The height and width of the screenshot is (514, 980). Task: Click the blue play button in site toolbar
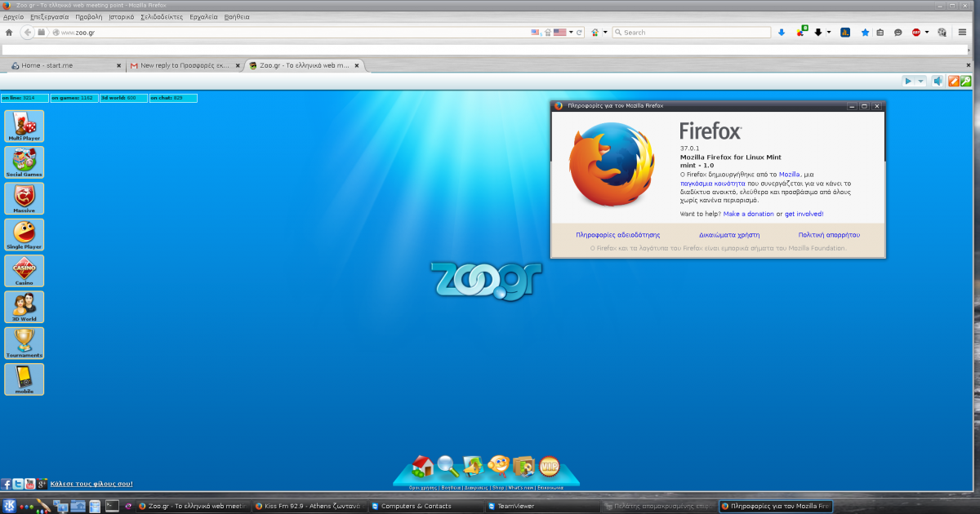pos(908,81)
